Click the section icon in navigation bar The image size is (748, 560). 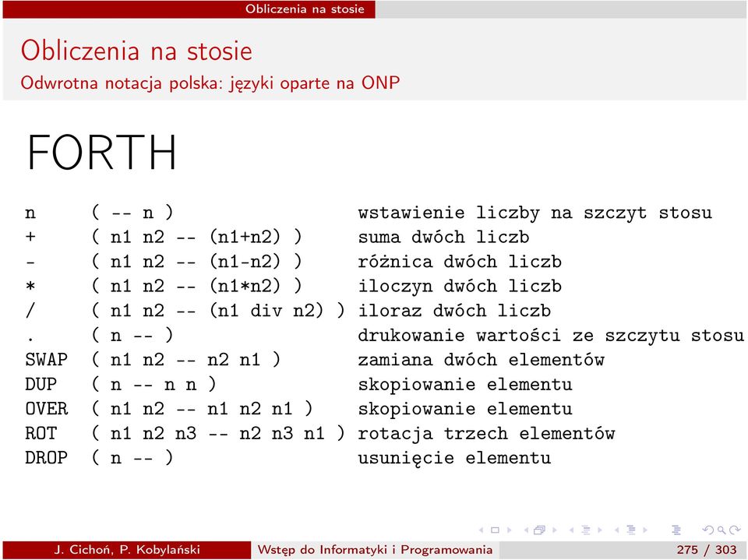[x=630, y=530]
